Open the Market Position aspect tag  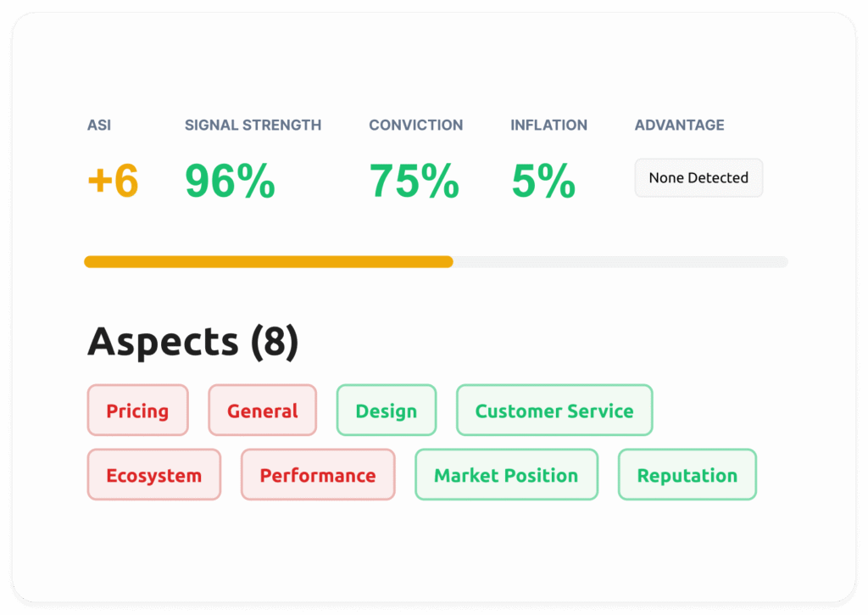(x=505, y=475)
